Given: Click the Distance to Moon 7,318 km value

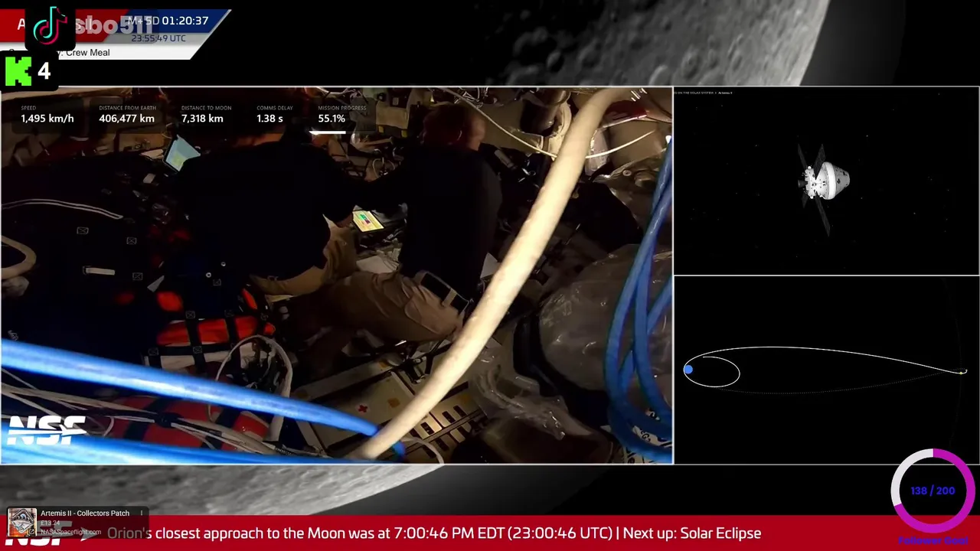Looking at the screenshot, I should [x=202, y=119].
